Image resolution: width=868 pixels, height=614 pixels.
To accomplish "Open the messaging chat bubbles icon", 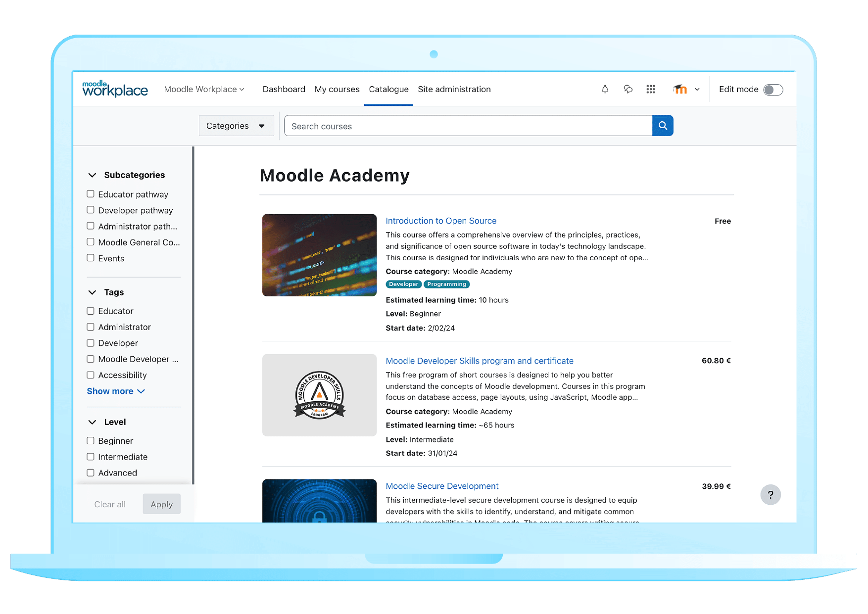I will (x=628, y=89).
